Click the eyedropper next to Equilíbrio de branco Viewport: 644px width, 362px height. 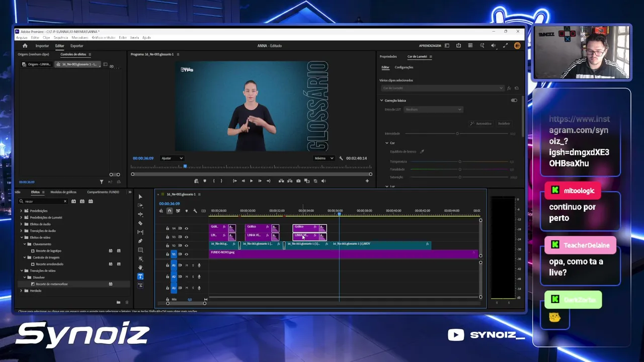[x=422, y=151]
